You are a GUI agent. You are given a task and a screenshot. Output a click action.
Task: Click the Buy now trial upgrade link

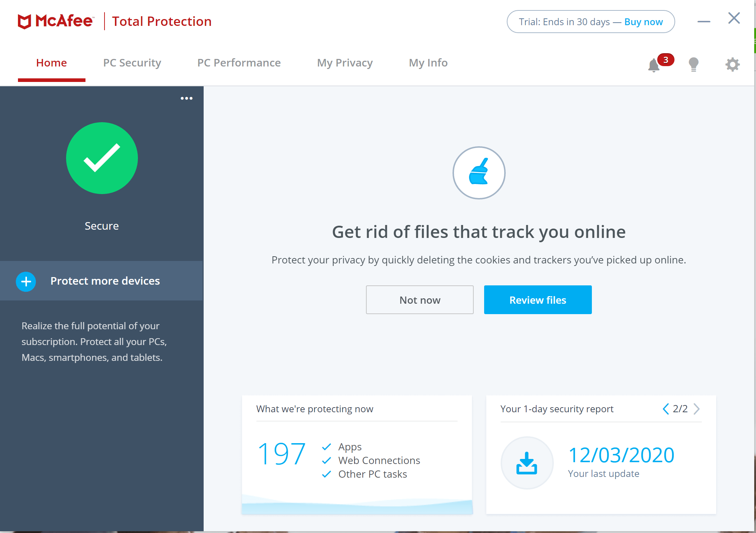(643, 21)
